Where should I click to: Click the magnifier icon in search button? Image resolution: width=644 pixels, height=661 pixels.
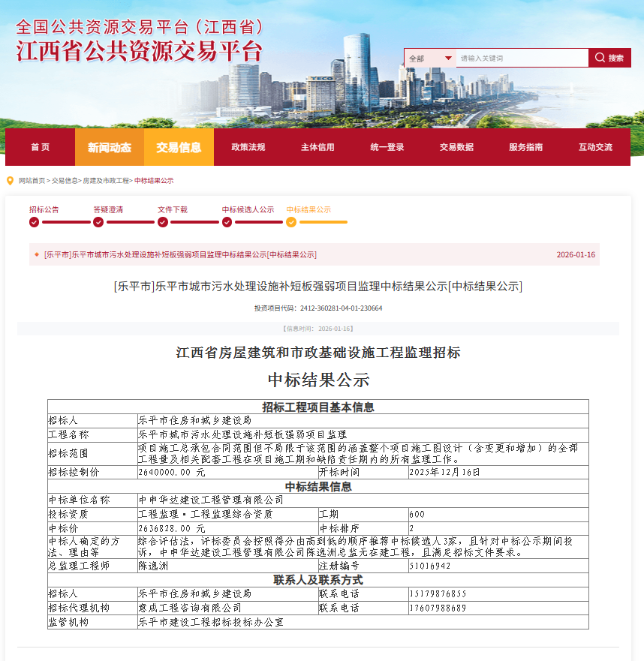600,58
